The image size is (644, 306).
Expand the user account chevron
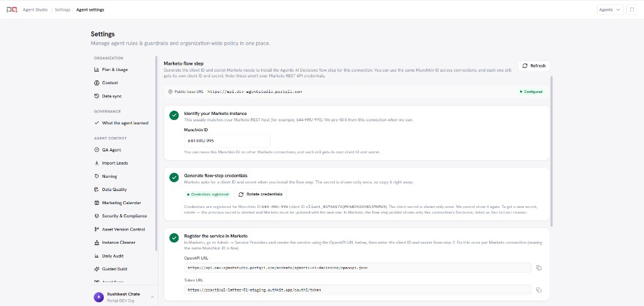click(x=152, y=297)
